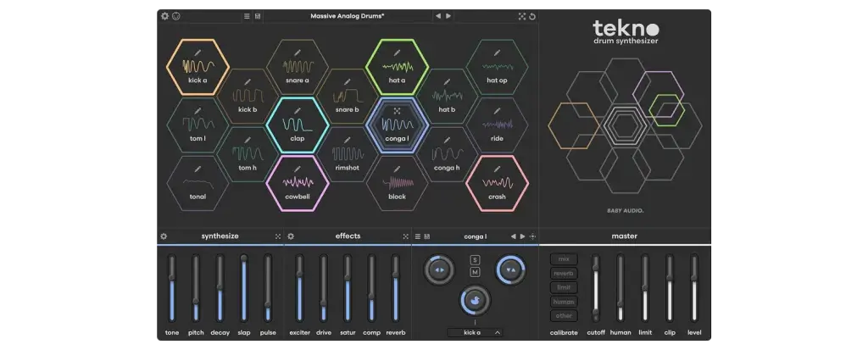Image resolution: width=868 pixels, height=350 pixels.
Task: Click the duck sidechain knob
Action: (x=475, y=301)
